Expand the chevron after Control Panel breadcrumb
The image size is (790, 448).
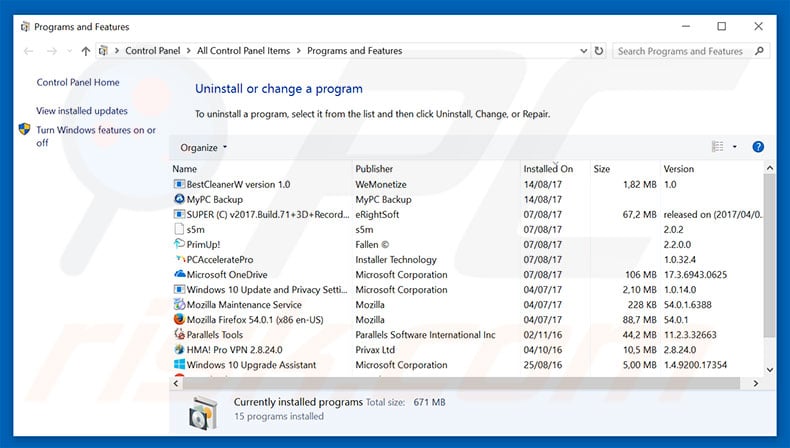coord(188,51)
